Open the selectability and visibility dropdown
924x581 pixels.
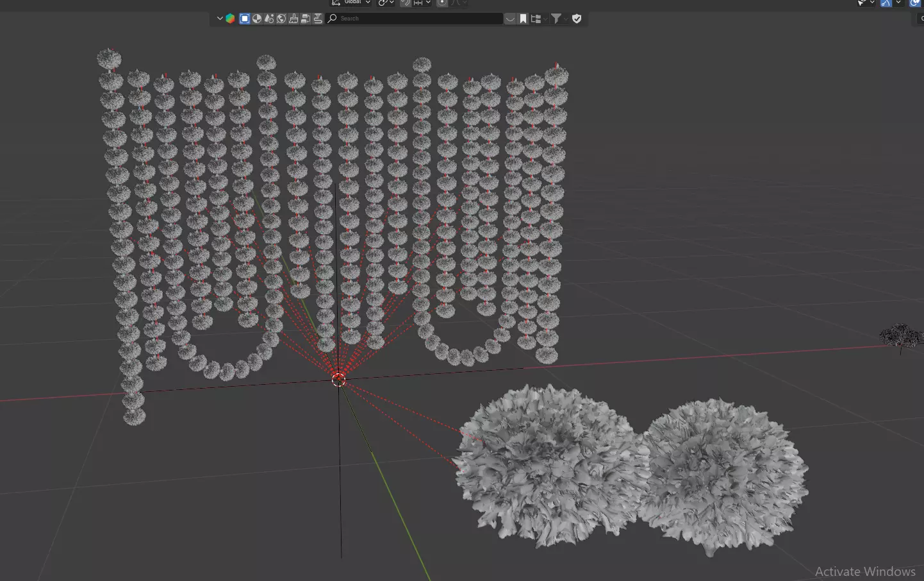(x=866, y=3)
